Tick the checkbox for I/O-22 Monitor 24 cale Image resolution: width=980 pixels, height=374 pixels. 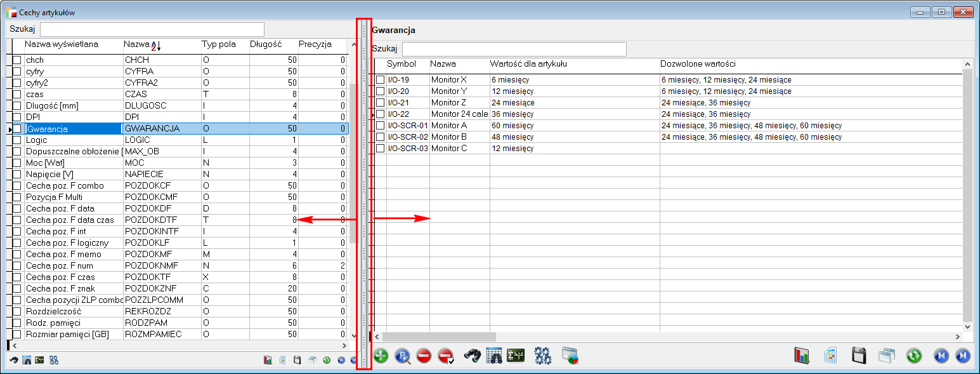point(381,114)
